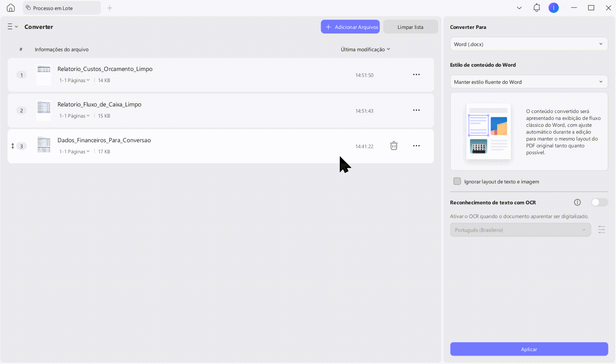Open Converter Para format dropdown Word (.docx)

pyautogui.click(x=529, y=44)
